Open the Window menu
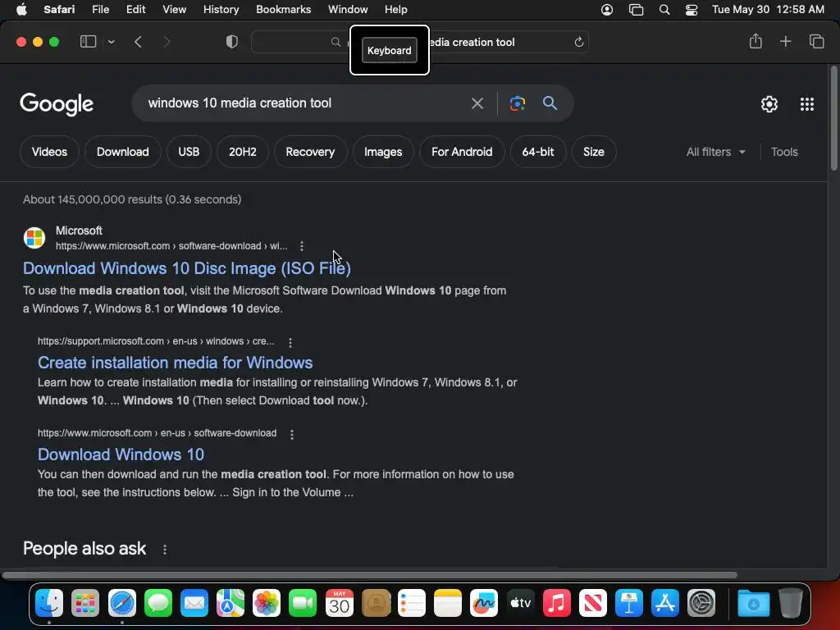Viewport: 840px width, 630px height. [x=348, y=10]
